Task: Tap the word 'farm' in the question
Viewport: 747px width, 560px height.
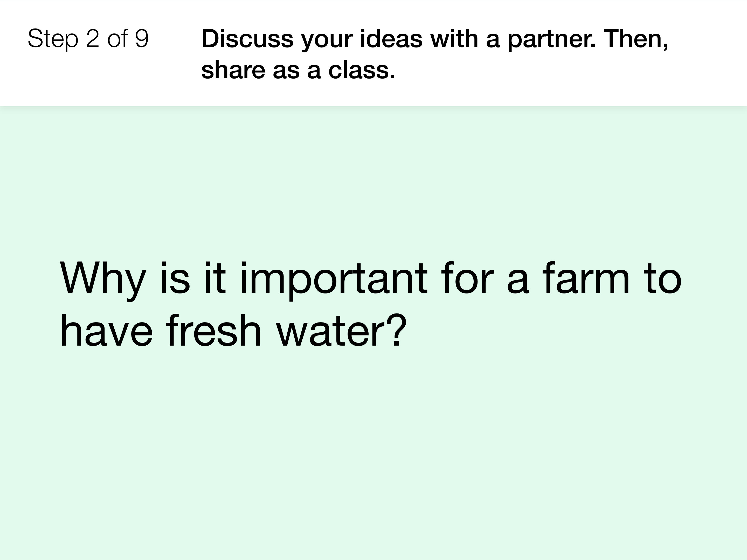Action: pos(586,278)
